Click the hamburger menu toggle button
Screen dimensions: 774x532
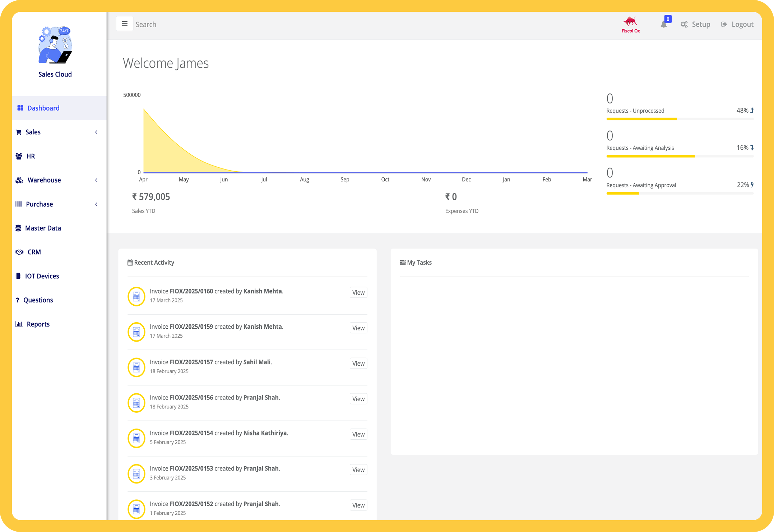pos(124,24)
